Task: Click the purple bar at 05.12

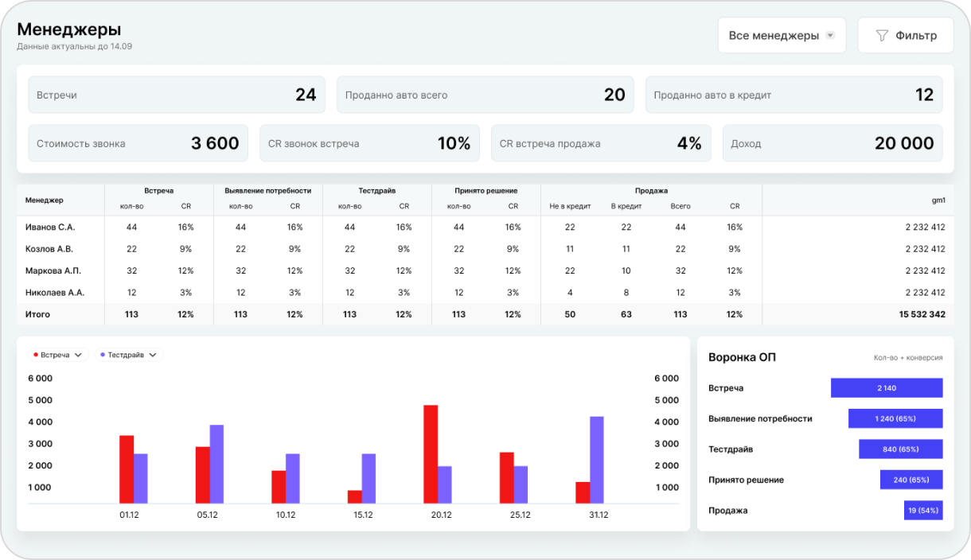Action: (216, 465)
